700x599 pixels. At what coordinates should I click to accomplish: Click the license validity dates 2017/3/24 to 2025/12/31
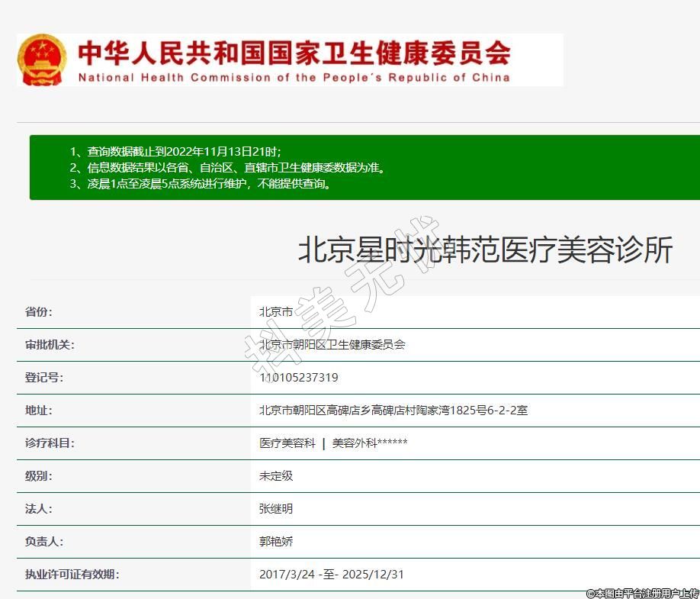(x=331, y=574)
